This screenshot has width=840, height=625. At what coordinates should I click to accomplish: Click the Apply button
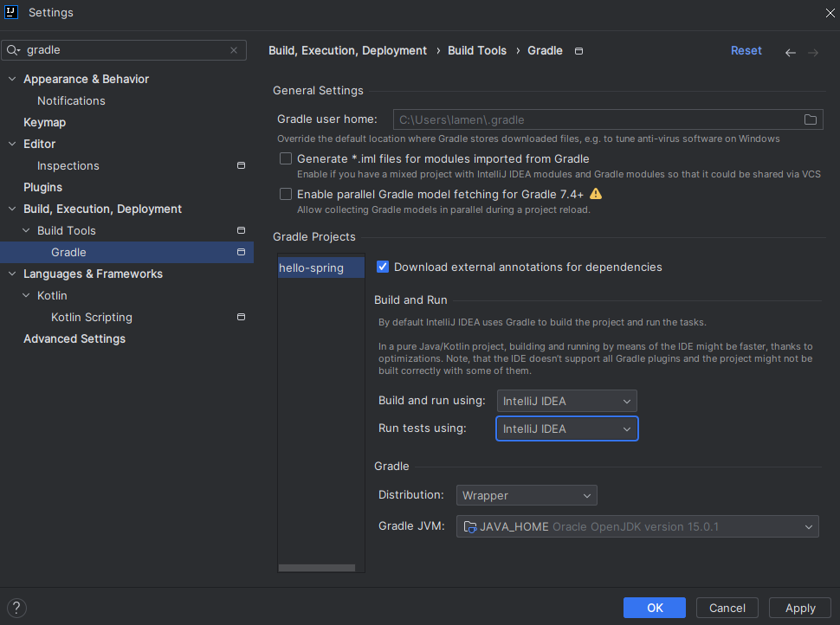[800, 608]
